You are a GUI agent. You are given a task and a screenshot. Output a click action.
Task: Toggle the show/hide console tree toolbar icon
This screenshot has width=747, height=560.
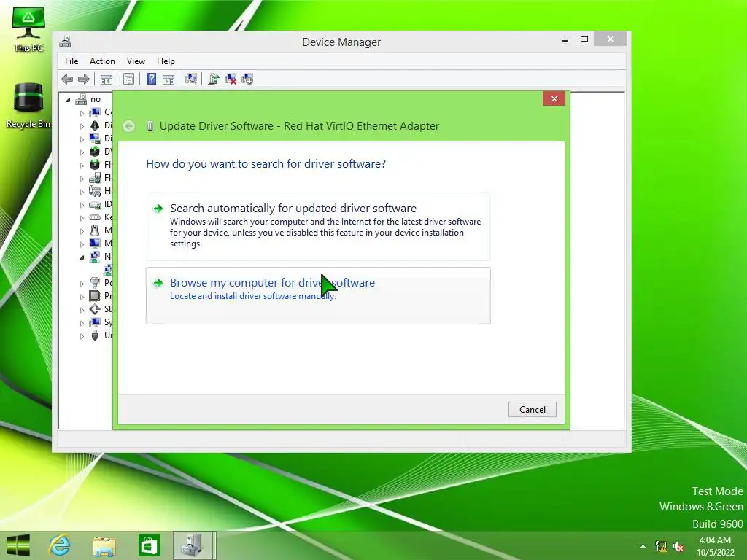tap(107, 79)
